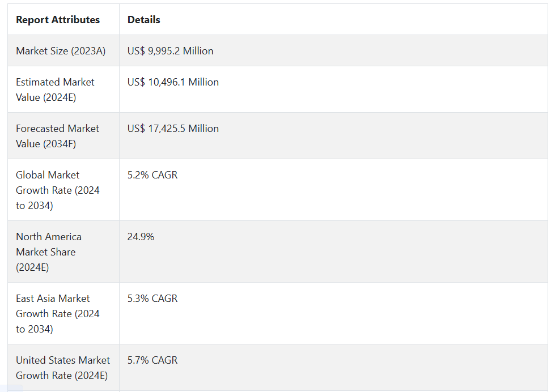
Task: Select the 'Global Market Growth Rate' attribute cell
Action: 57,190
